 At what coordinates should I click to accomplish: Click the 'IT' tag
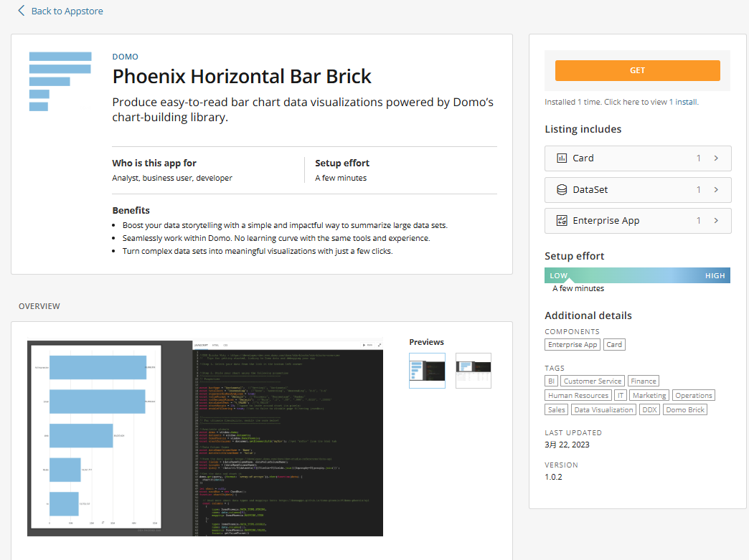coord(621,395)
